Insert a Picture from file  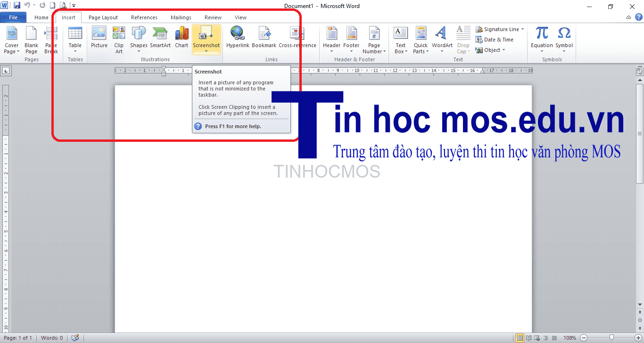[x=99, y=37]
